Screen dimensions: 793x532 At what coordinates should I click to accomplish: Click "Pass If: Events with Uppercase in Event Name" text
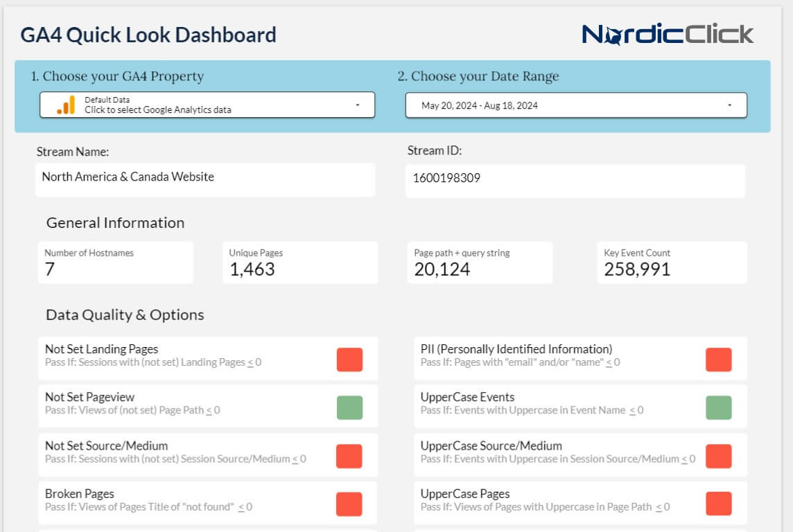pyautogui.click(x=532, y=410)
